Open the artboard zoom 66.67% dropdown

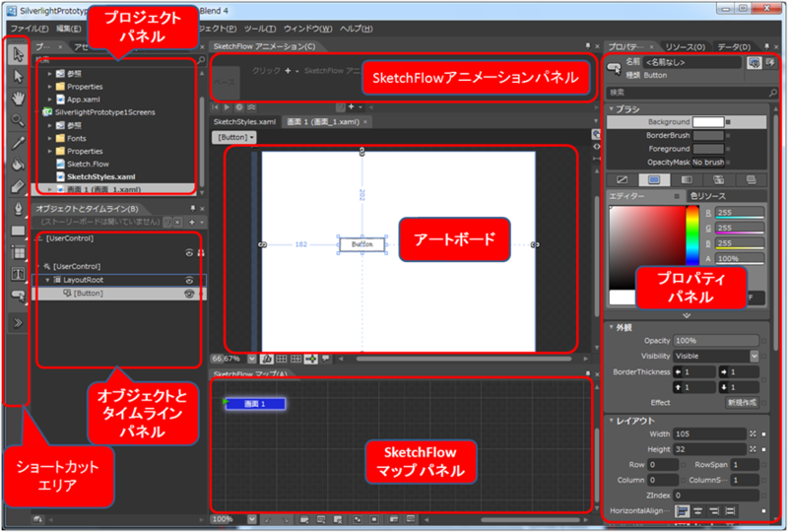[252, 359]
